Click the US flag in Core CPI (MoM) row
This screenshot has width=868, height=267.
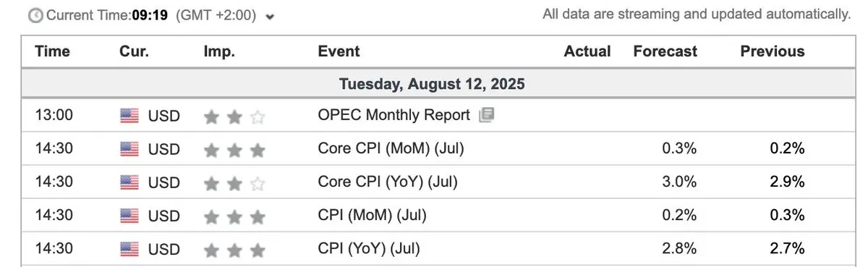129,149
